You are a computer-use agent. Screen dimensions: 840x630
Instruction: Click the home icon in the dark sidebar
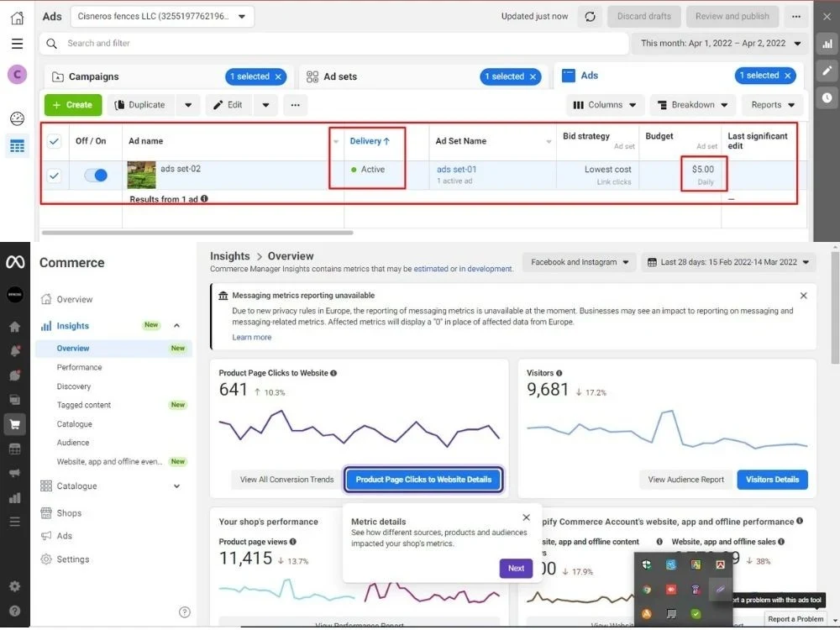coord(15,327)
